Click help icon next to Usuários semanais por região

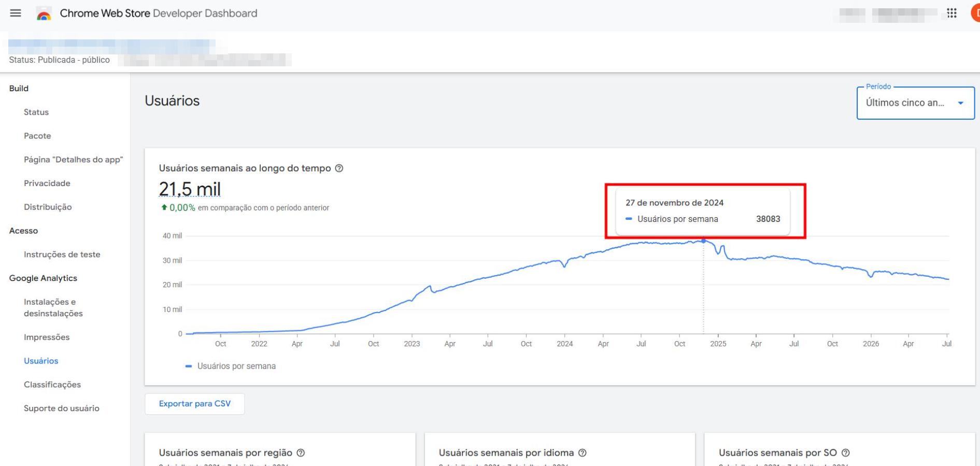tap(301, 453)
